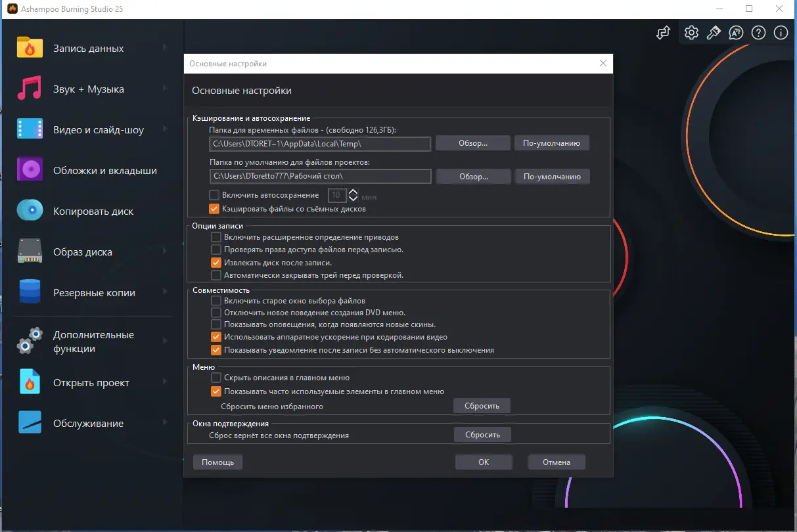Check Скрыть описания в главном меню
Image resolution: width=797 pixels, height=532 pixels.
click(216, 378)
